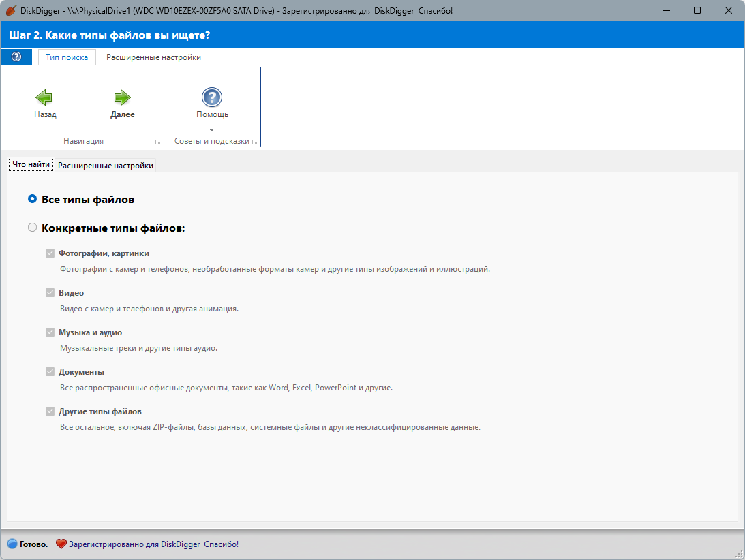
Task: Toggle the Документы checkbox
Action: [x=50, y=371]
